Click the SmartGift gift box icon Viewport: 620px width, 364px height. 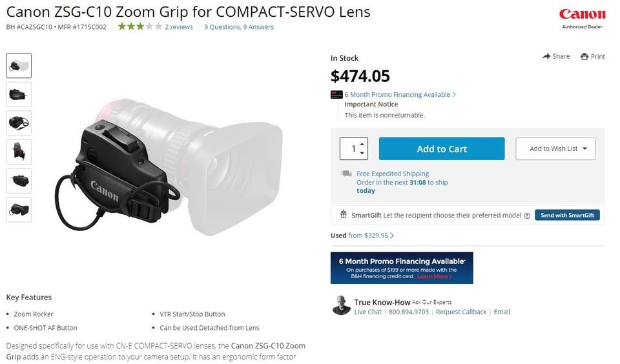click(x=344, y=215)
